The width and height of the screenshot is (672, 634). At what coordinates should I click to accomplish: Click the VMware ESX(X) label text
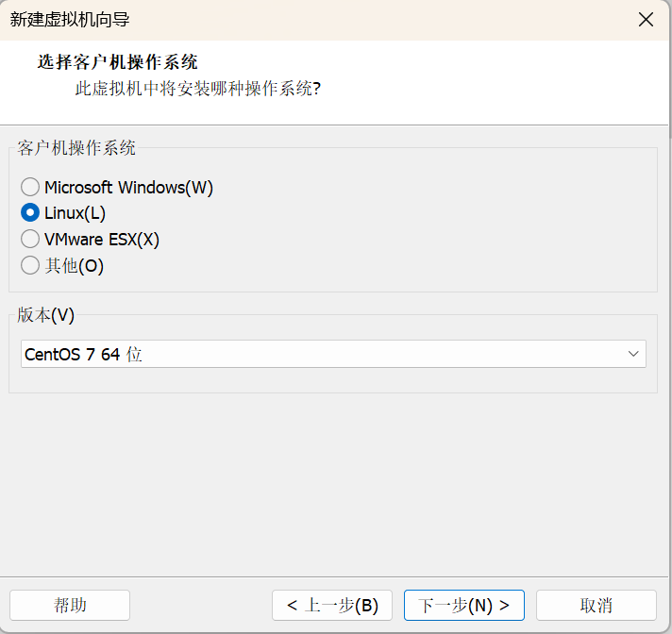point(102,240)
